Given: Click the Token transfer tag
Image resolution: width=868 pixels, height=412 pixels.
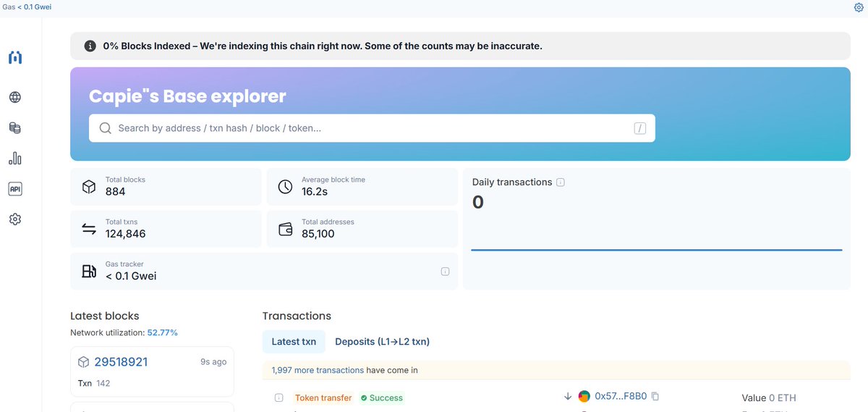Looking at the screenshot, I should click(323, 398).
